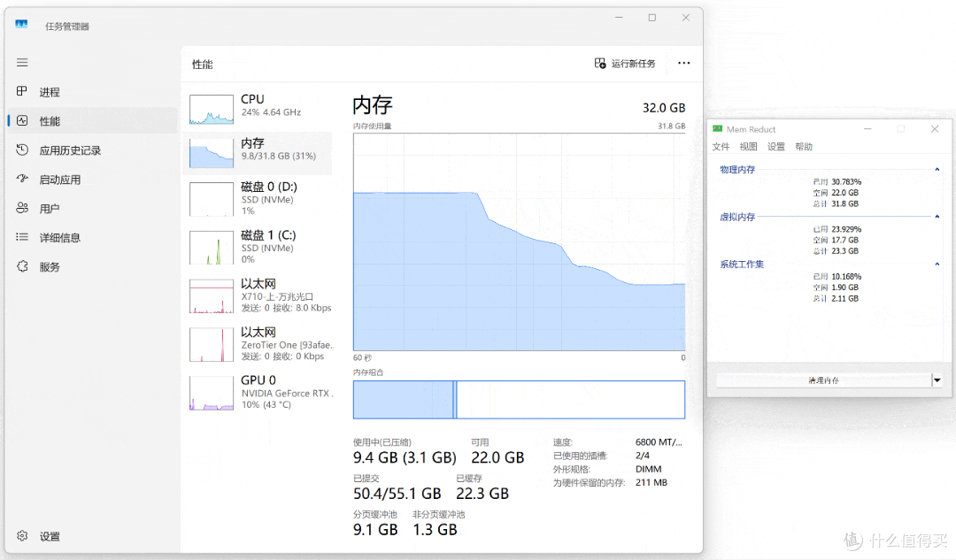
Task: Select the GPU 0 graph thumbnail
Action: pyautogui.click(x=211, y=393)
